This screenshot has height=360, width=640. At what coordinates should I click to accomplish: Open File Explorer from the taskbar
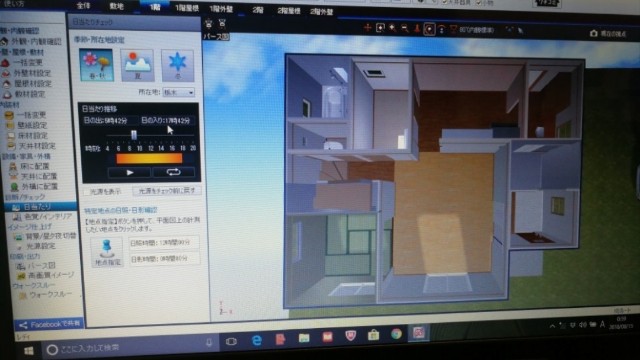(x=304, y=338)
